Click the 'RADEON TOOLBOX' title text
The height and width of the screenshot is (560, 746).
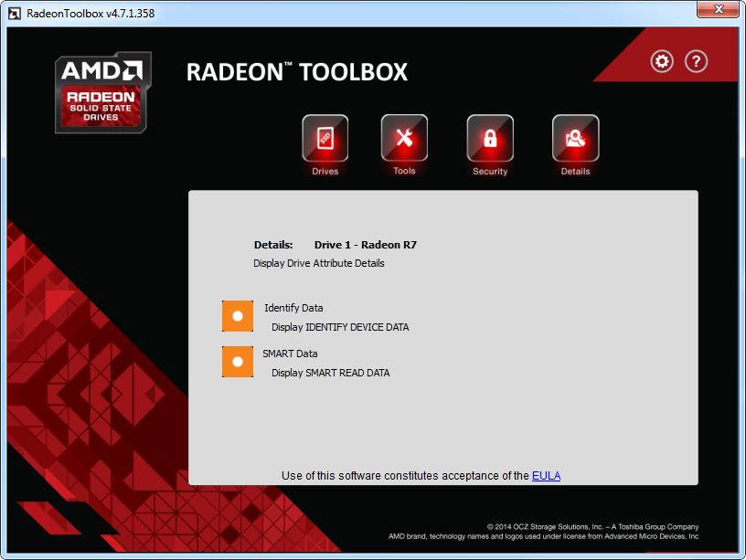coord(297,72)
